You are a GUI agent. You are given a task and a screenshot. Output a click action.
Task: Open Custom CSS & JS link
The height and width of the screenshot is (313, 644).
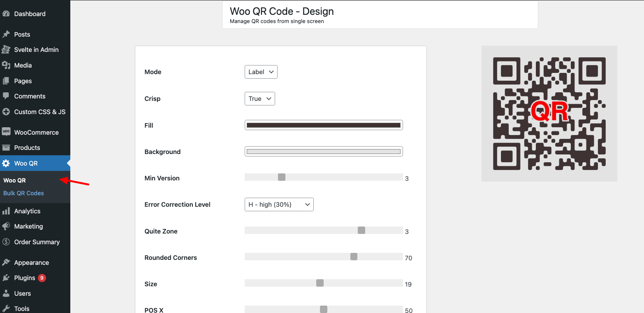click(x=39, y=112)
